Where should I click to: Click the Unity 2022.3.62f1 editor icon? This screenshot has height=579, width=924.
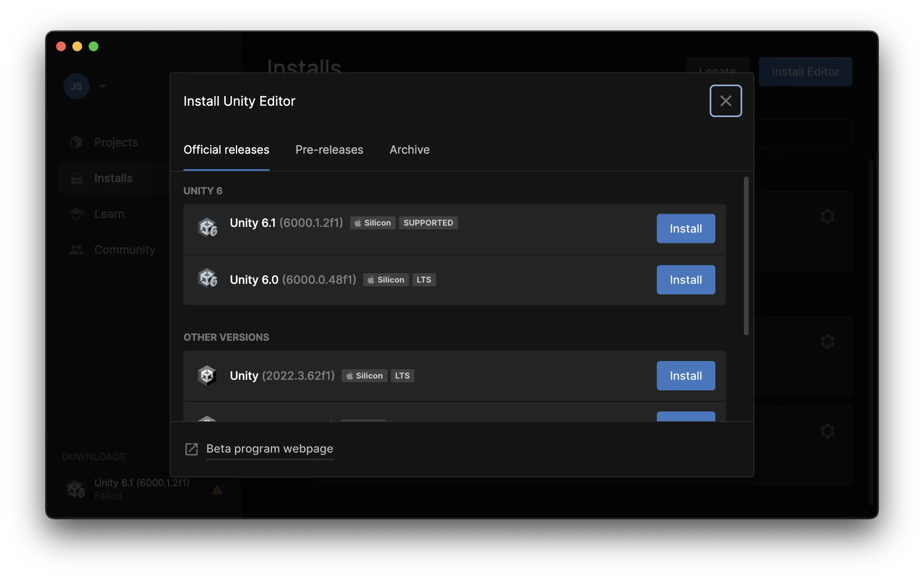pyautogui.click(x=207, y=375)
